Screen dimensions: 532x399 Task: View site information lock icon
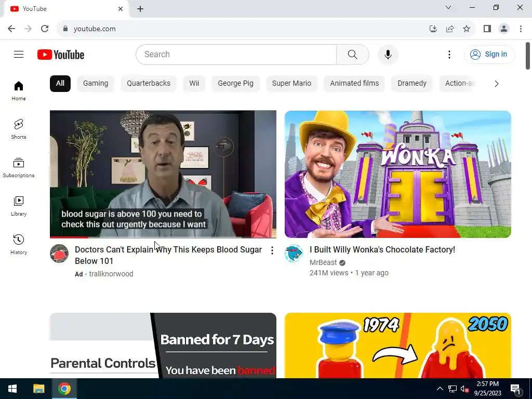click(x=65, y=29)
